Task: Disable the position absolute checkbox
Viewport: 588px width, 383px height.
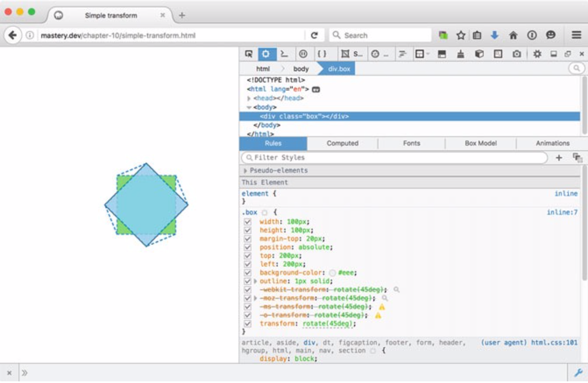Action: click(x=248, y=247)
